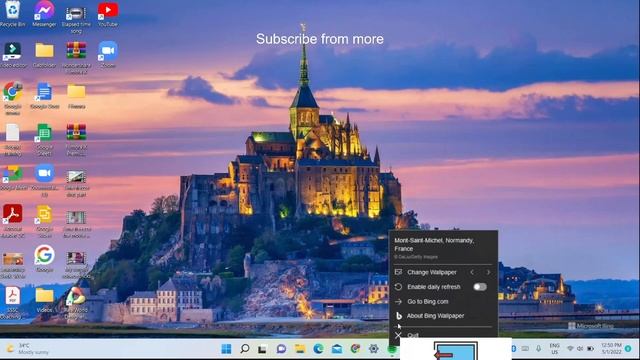Open Chrome from the taskbar
The width and height of the screenshot is (640, 360).
(356, 349)
